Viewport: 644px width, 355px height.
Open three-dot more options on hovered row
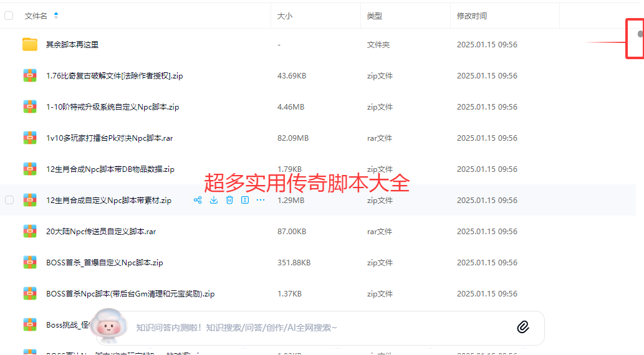point(261,200)
